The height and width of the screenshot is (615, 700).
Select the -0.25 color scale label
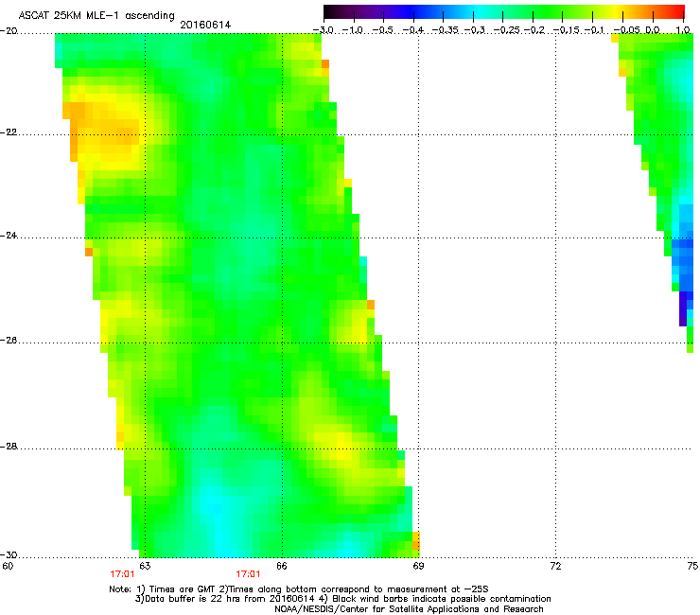click(508, 30)
